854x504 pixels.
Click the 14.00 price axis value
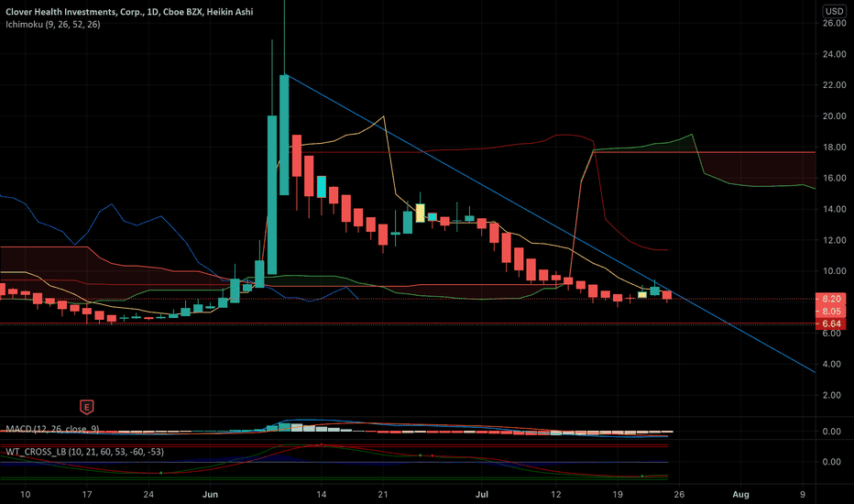tap(835, 209)
